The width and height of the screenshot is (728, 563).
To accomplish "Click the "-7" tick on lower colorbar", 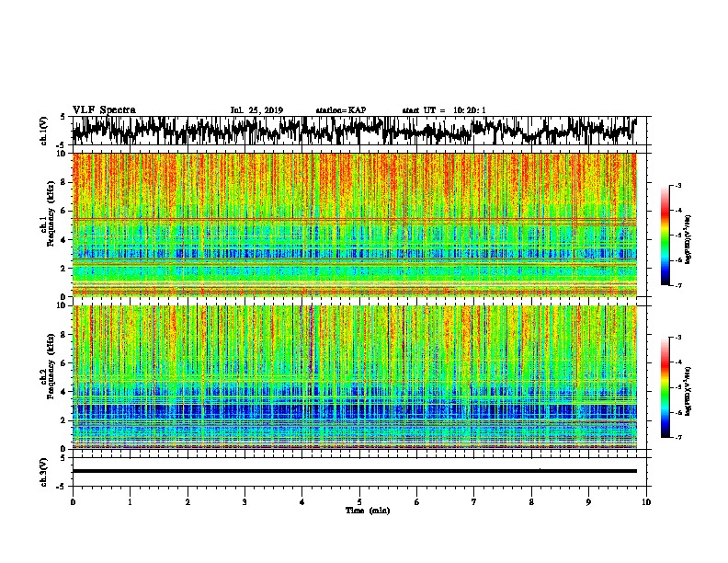I will (677, 437).
